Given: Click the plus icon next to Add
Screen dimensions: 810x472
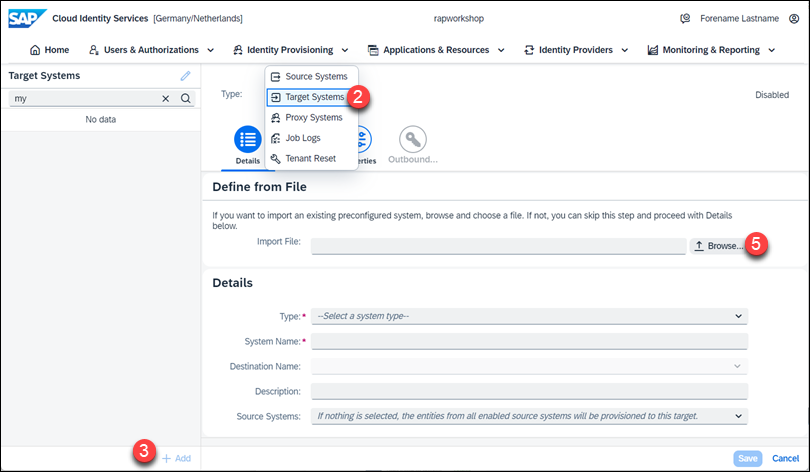Looking at the screenshot, I should tap(166, 459).
